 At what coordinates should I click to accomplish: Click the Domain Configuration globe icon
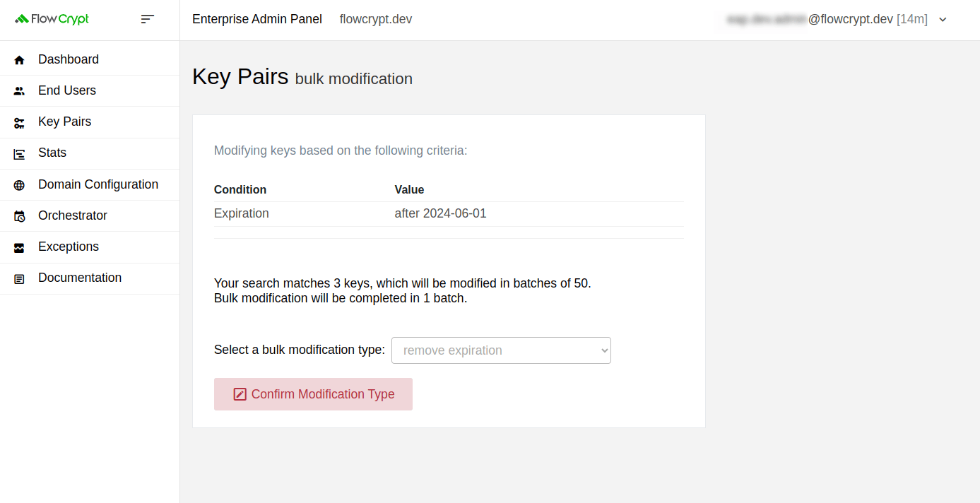(19, 185)
